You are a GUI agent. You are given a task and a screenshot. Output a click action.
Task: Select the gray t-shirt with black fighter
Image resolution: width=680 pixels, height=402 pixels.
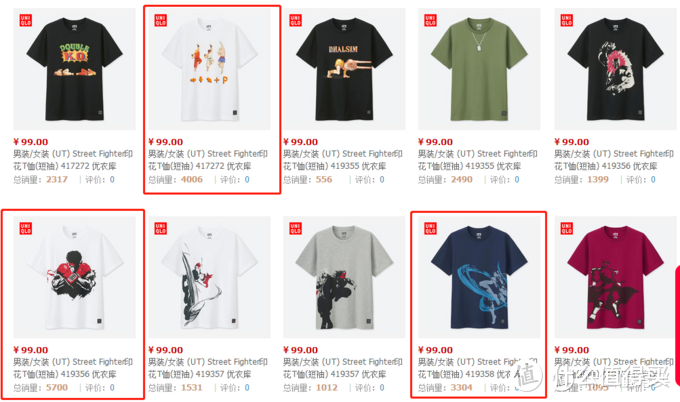point(344,277)
